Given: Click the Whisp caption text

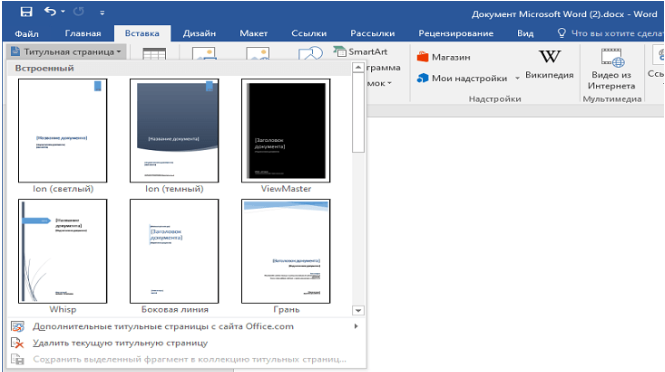Looking at the screenshot, I should [x=63, y=309].
